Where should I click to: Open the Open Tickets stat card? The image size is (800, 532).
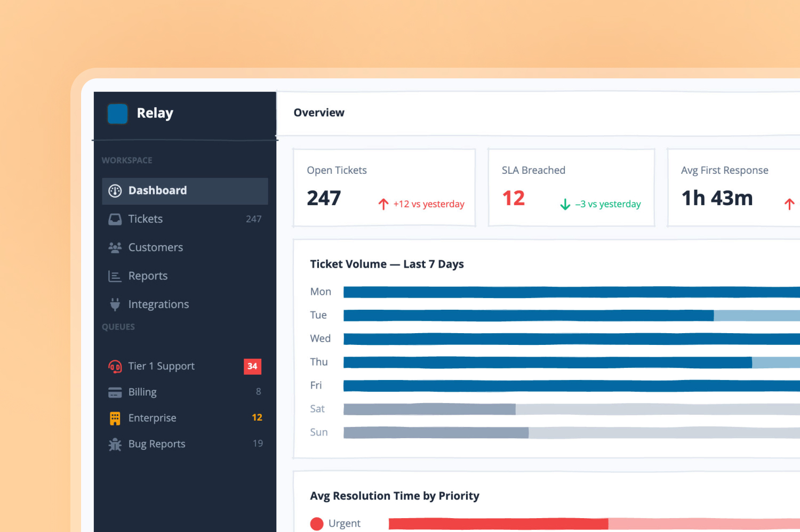[x=385, y=188]
